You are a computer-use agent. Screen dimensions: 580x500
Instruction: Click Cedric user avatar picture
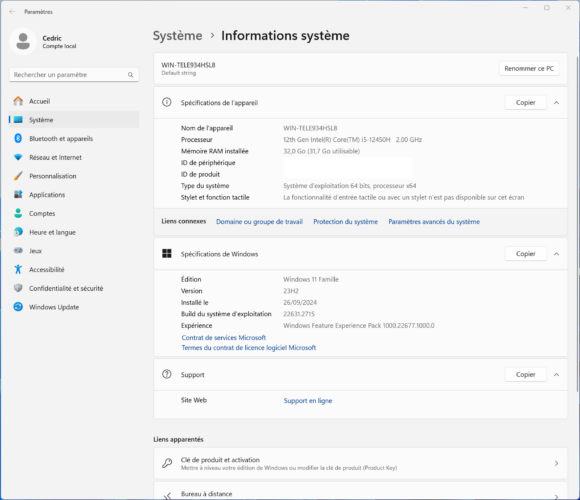click(23, 41)
